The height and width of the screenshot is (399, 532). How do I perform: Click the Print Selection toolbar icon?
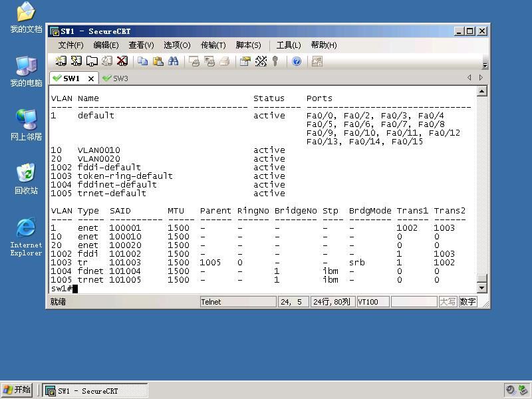(209, 61)
